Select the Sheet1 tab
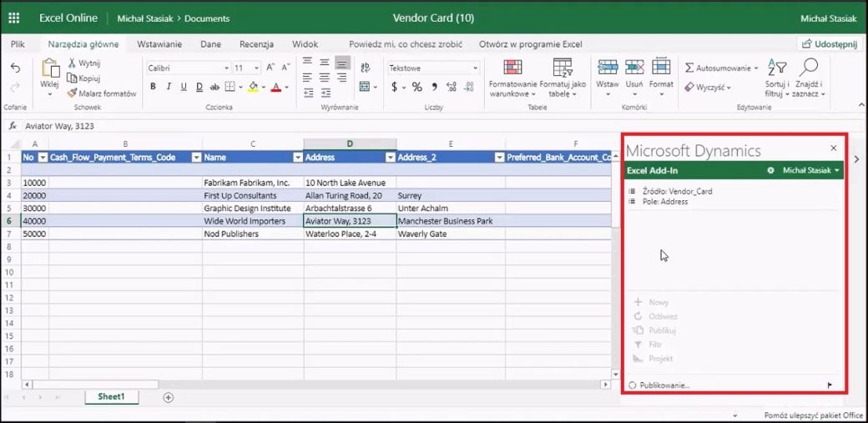The width and height of the screenshot is (868, 423). tap(111, 397)
